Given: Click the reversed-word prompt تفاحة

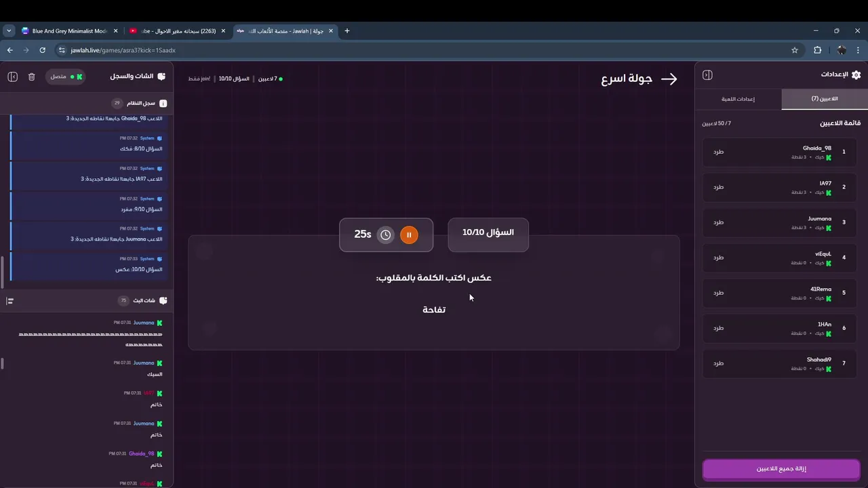Looking at the screenshot, I should [x=434, y=310].
